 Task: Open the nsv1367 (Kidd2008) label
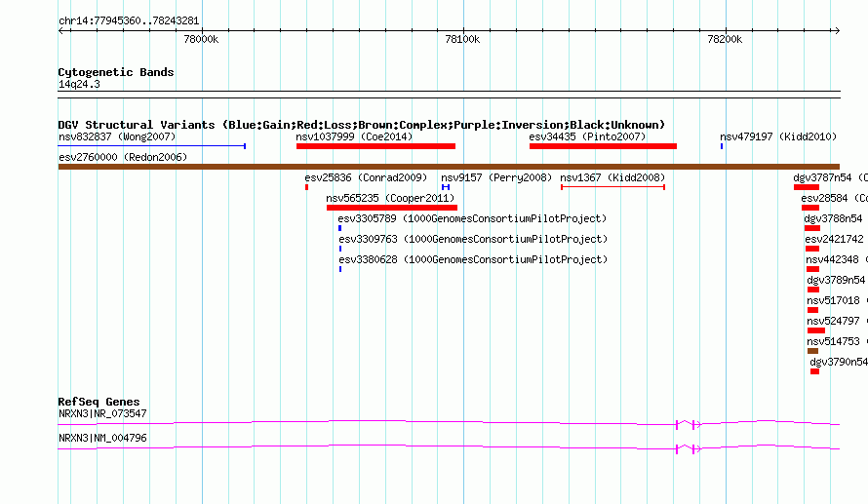point(612,177)
